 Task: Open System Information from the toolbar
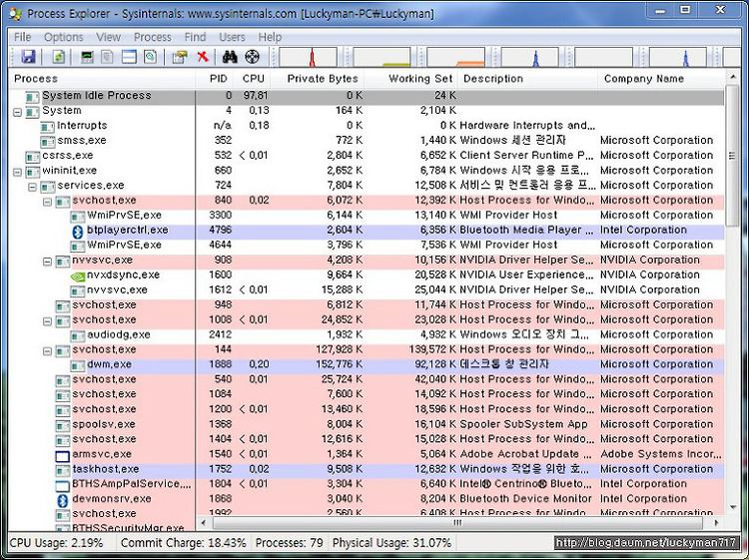coord(87,57)
